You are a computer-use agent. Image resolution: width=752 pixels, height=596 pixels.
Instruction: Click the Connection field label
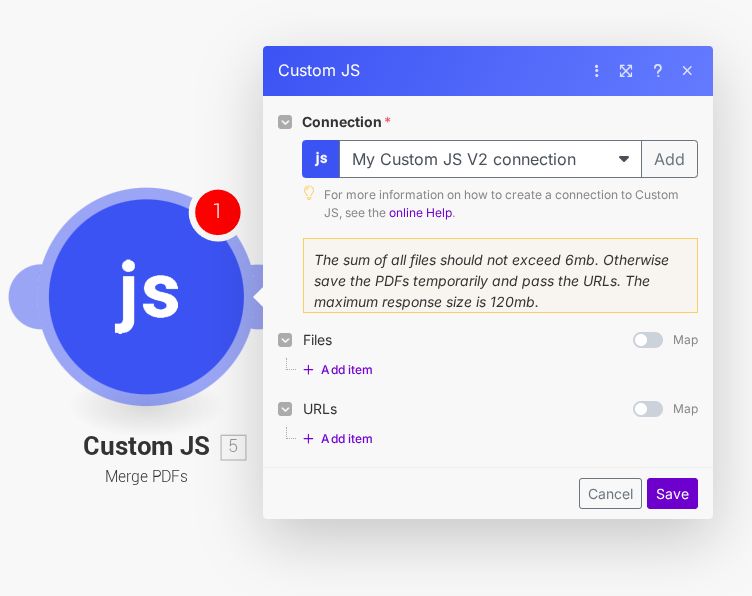point(341,122)
